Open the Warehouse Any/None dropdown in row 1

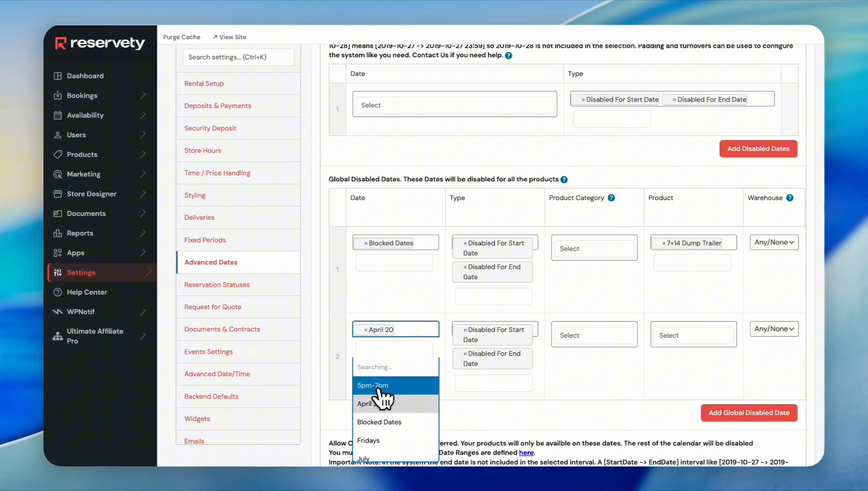[x=774, y=242]
